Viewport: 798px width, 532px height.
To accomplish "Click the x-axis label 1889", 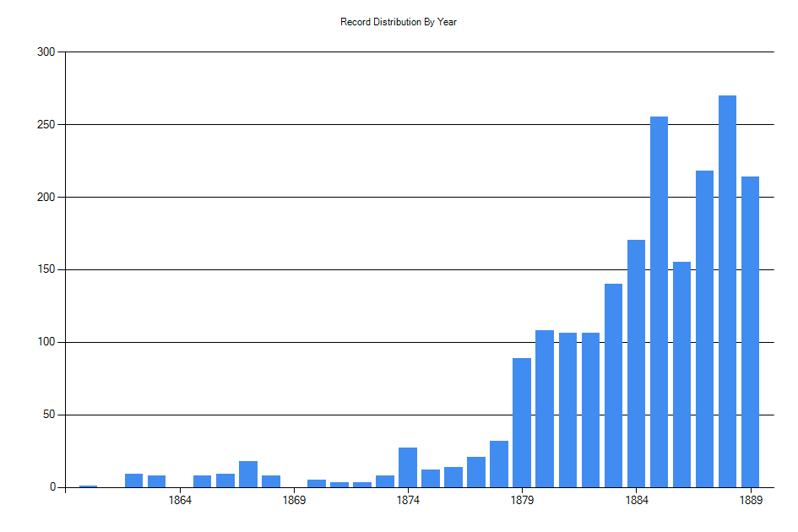I will [x=750, y=501].
